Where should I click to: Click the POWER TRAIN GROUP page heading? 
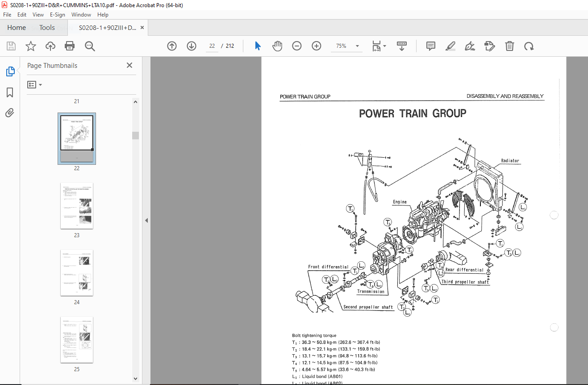(413, 113)
